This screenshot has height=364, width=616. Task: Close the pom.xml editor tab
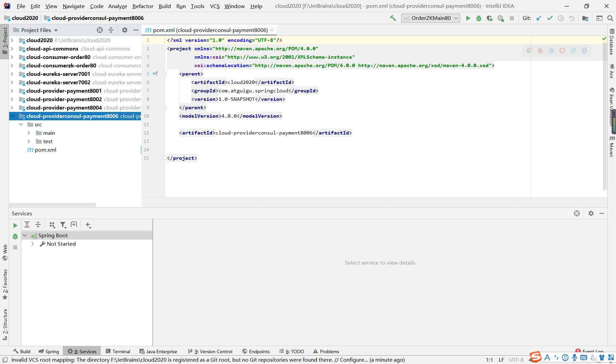272,30
